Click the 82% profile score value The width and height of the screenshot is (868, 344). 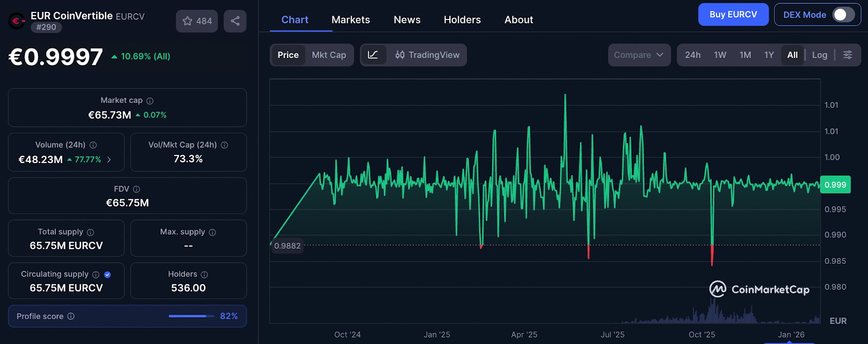click(x=229, y=316)
